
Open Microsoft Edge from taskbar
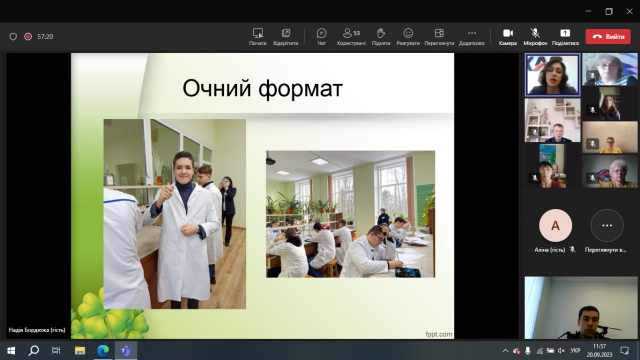pyautogui.click(x=103, y=350)
